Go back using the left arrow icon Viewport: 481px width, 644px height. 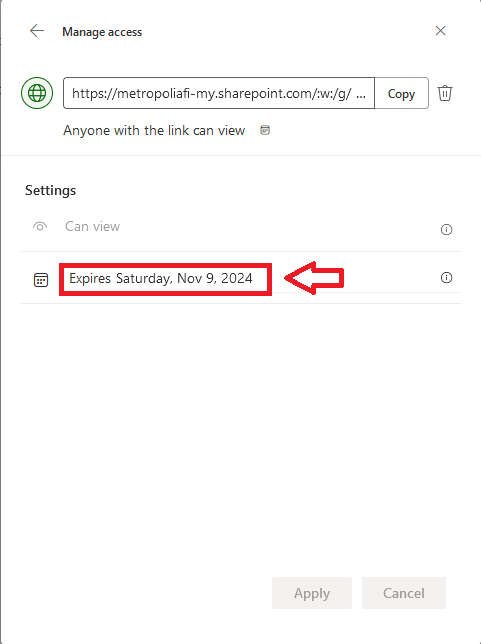click(37, 31)
